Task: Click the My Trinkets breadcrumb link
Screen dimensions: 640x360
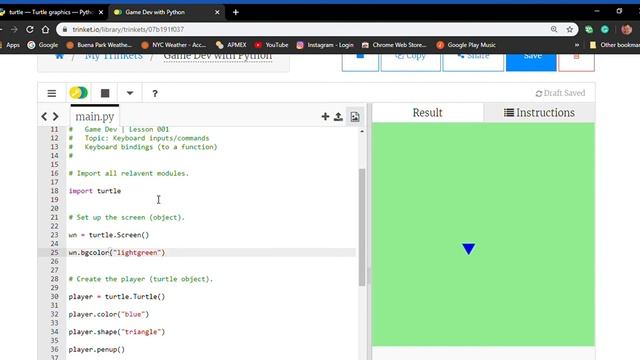Action: point(113,56)
